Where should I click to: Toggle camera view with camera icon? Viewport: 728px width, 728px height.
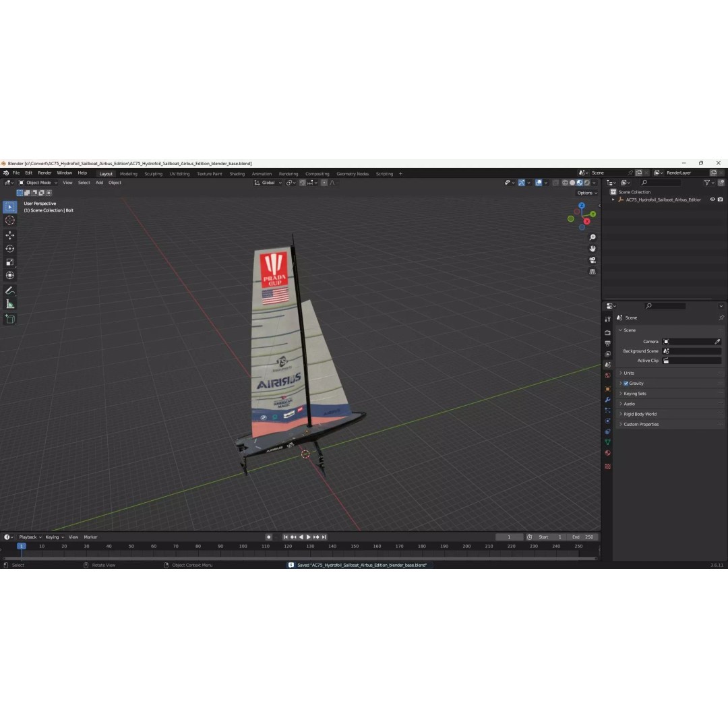(593, 260)
